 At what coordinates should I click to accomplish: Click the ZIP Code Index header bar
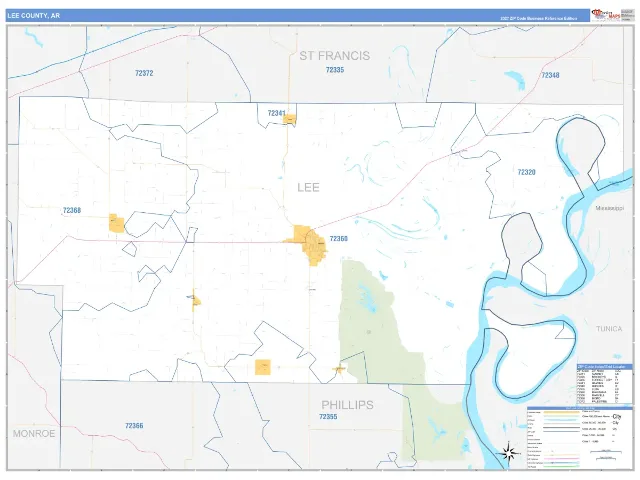click(604, 367)
